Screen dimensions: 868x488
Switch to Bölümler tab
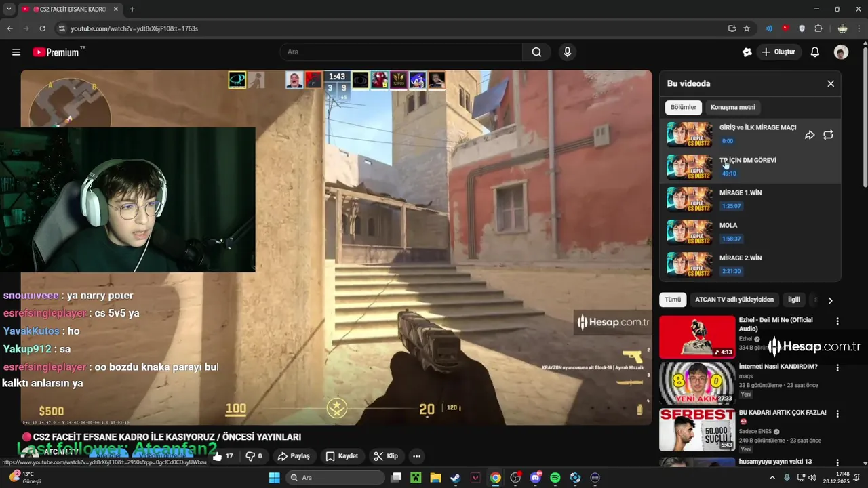coord(684,107)
